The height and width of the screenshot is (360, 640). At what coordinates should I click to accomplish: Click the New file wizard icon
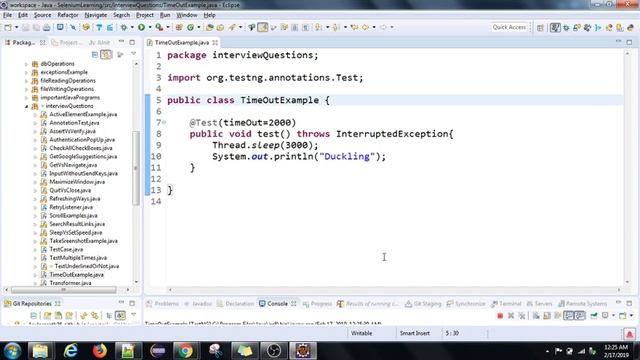click(8, 27)
